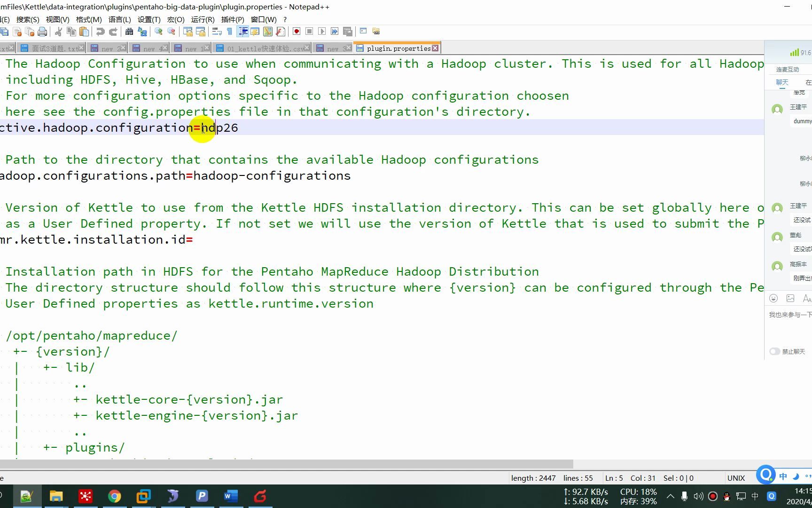Click the UNIX line ending status field

pos(736,478)
